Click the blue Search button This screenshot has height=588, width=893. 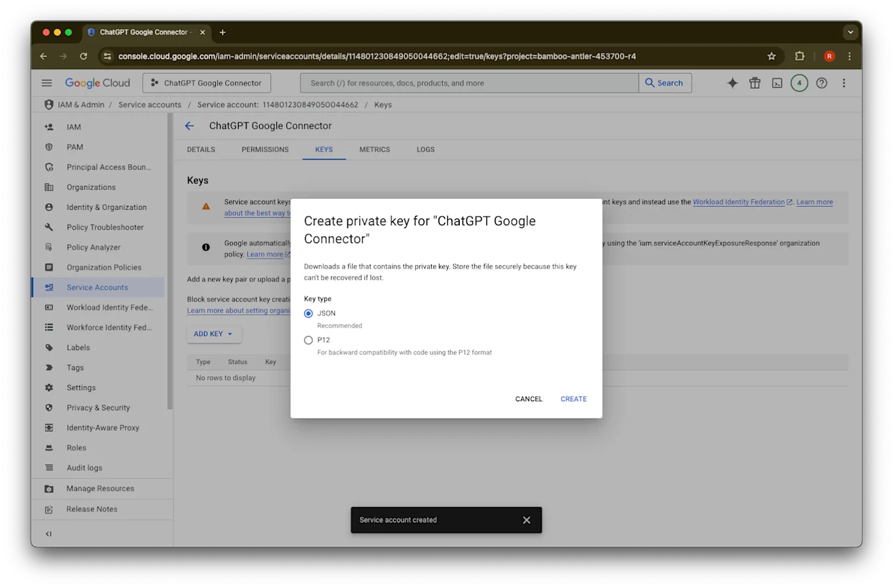tap(665, 83)
